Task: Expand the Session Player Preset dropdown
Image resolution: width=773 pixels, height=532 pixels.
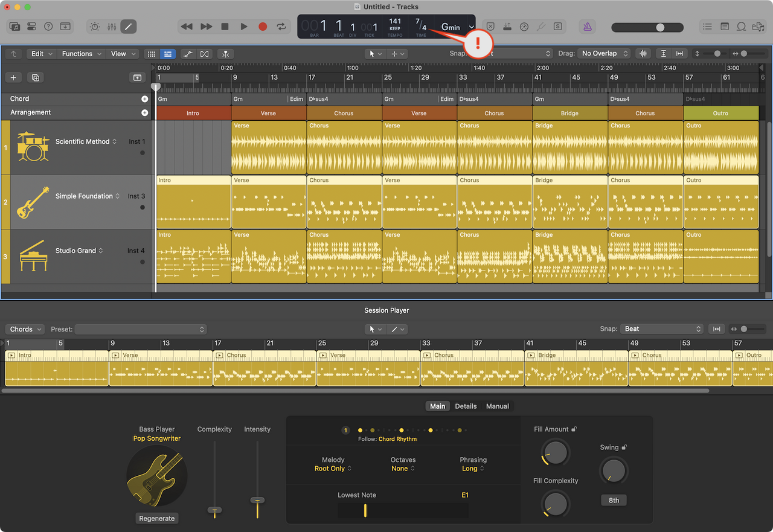Action: pos(141,329)
